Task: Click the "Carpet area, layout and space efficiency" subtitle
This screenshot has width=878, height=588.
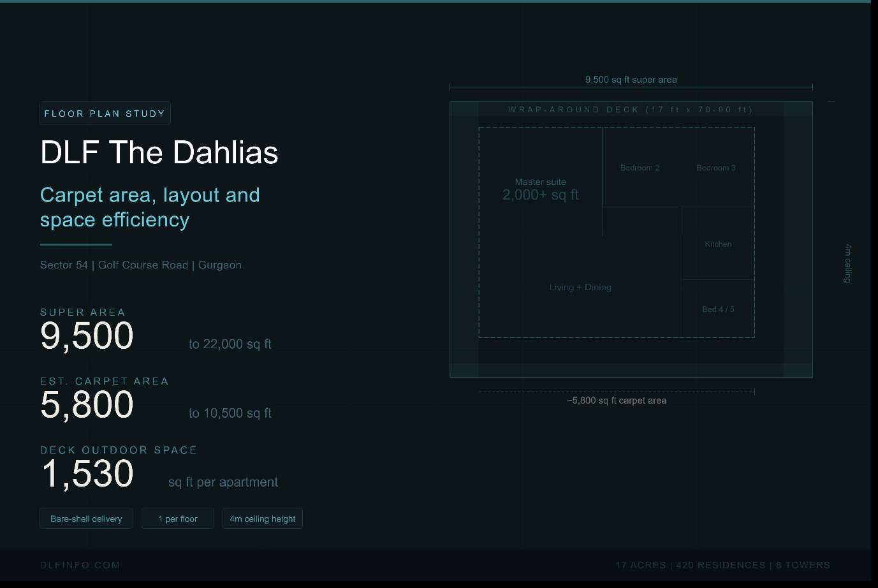Action: (x=150, y=207)
